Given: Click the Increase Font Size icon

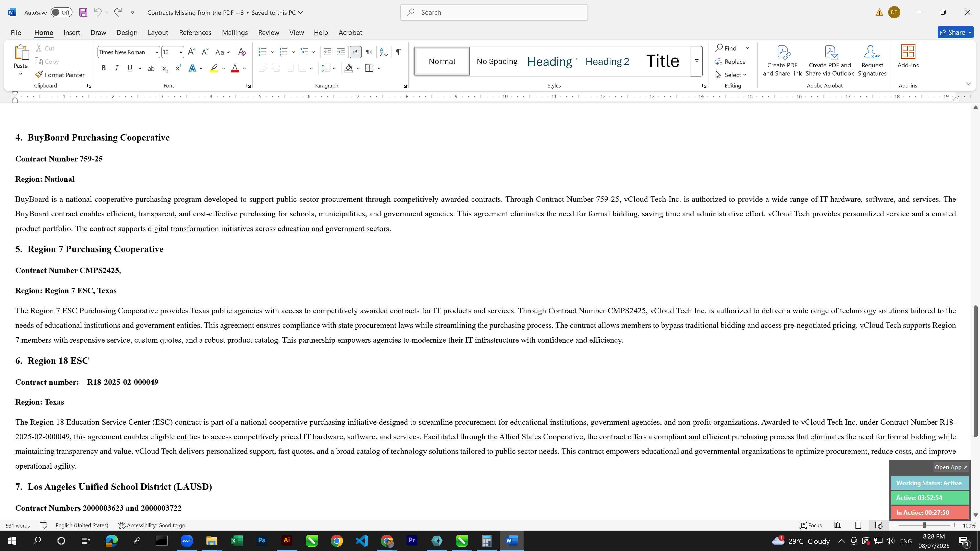Looking at the screenshot, I should 192,52.
